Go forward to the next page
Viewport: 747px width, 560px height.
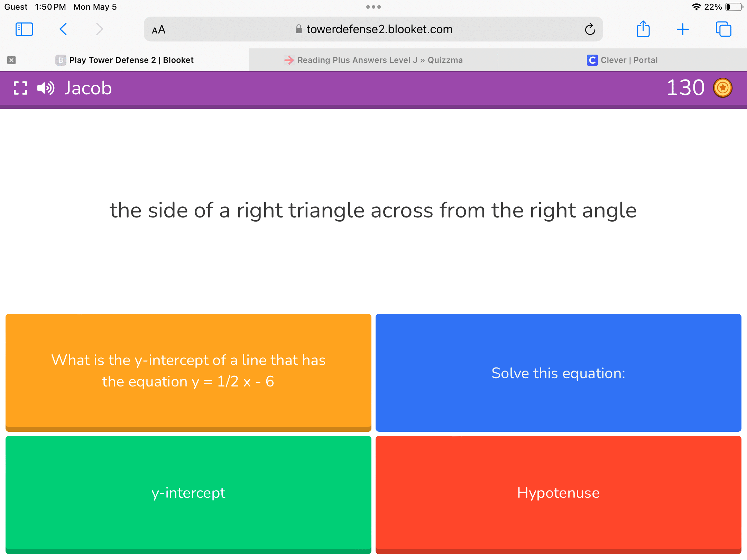pyautogui.click(x=100, y=29)
